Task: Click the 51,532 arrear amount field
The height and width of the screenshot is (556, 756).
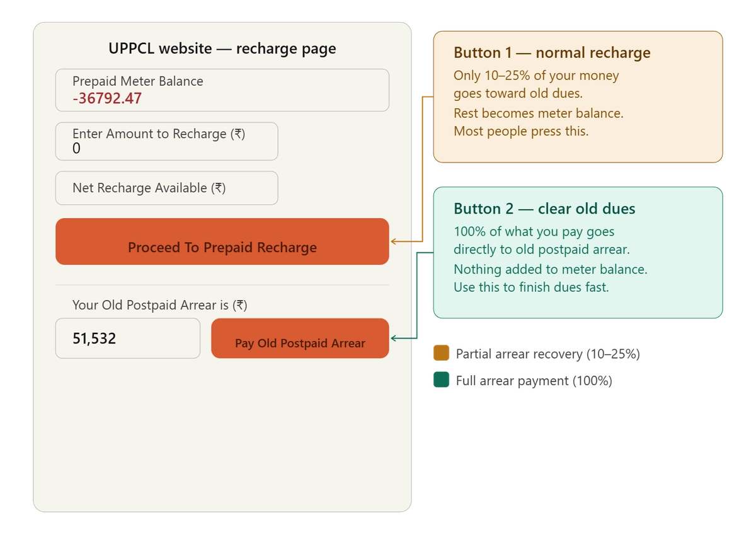Action: (x=127, y=339)
